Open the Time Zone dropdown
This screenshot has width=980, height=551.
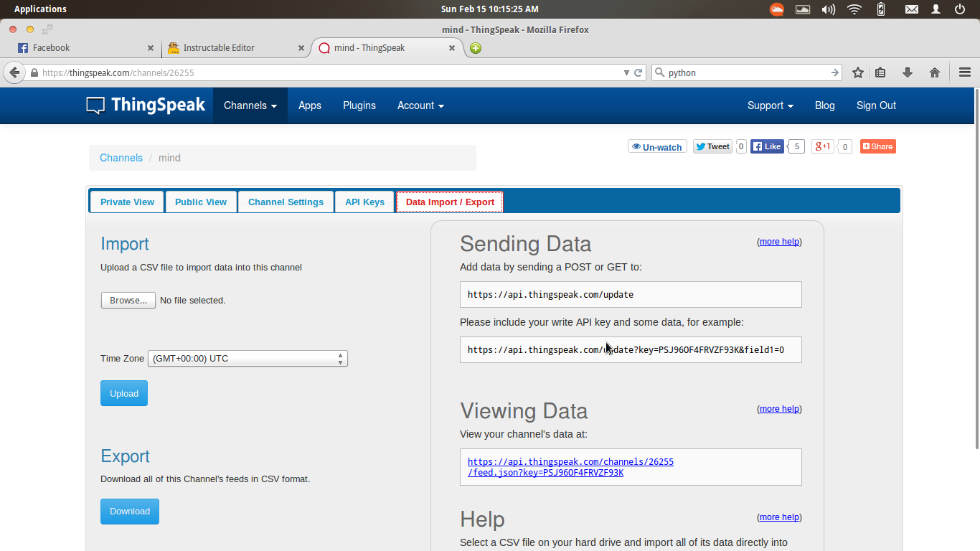click(x=248, y=359)
